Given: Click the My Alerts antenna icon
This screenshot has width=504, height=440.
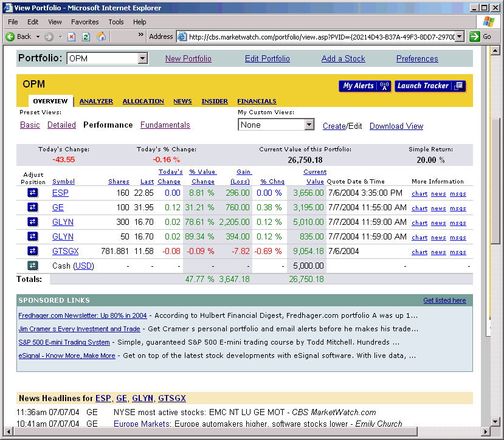Looking at the screenshot, I should click(384, 86).
